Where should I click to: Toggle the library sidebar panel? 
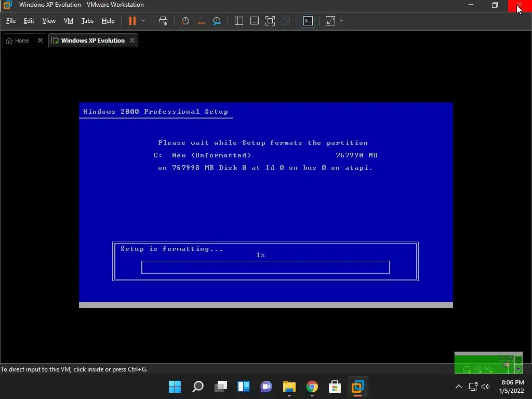[239, 21]
